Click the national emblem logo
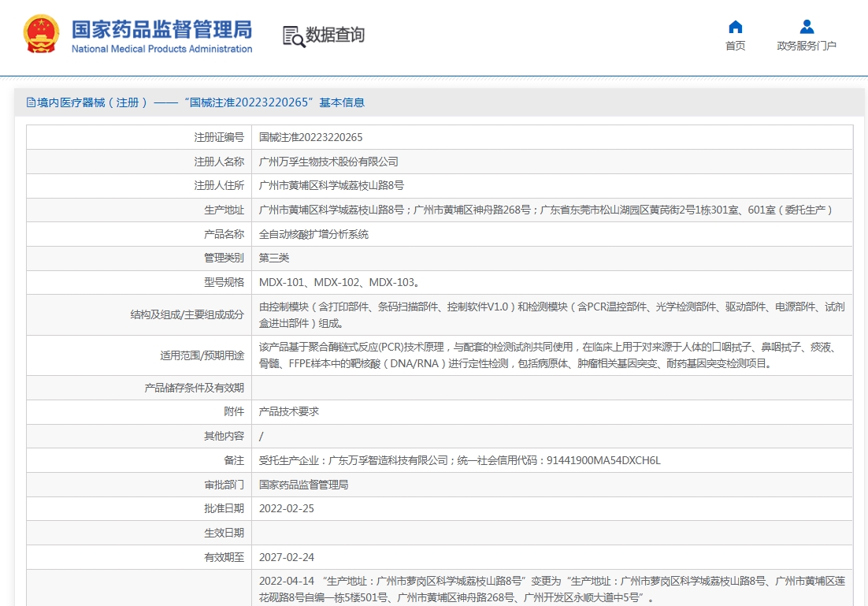The image size is (868, 606). coord(41,35)
